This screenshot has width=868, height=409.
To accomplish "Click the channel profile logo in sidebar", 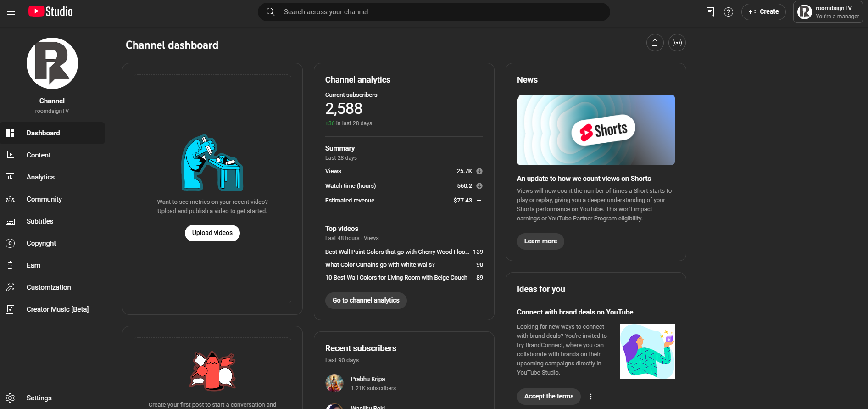I will [52, 63].
